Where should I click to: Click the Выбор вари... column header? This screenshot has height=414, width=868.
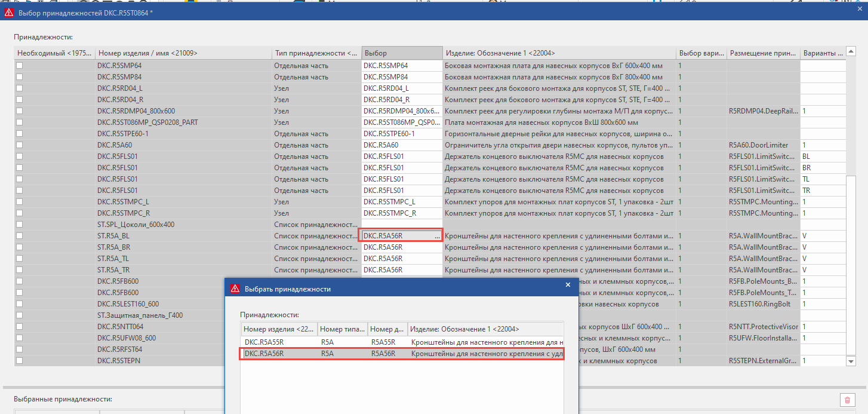[701, 53]
